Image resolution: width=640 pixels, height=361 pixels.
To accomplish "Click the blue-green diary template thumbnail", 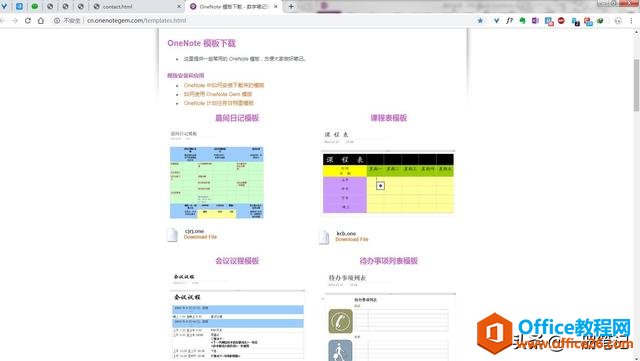I will click(x=217, y=183).
